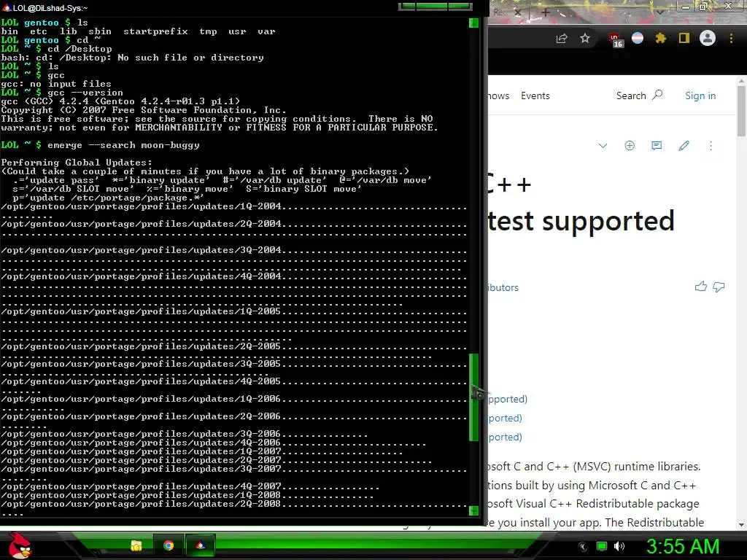Click the pencil edit icon
Image resolution: width=747 pixels, height=560 pixels.
(x=684, y=146)
